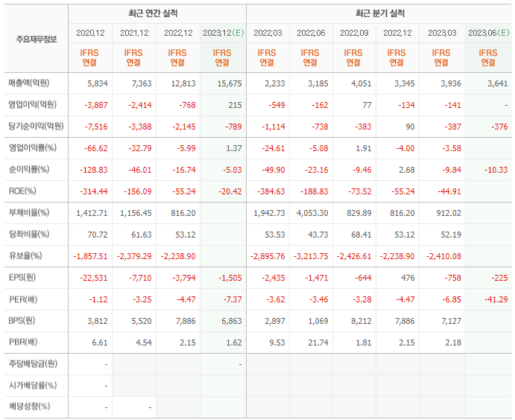The height and width of the screenshot is (420, 515).
Task: Click operating profit value 215
Action: 235,105
